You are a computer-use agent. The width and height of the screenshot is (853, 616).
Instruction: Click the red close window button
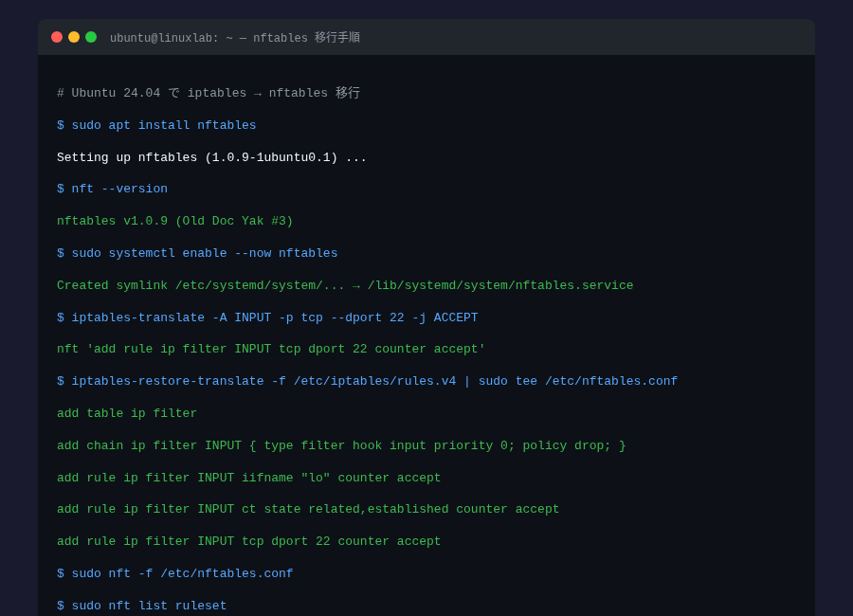point(57,37)
